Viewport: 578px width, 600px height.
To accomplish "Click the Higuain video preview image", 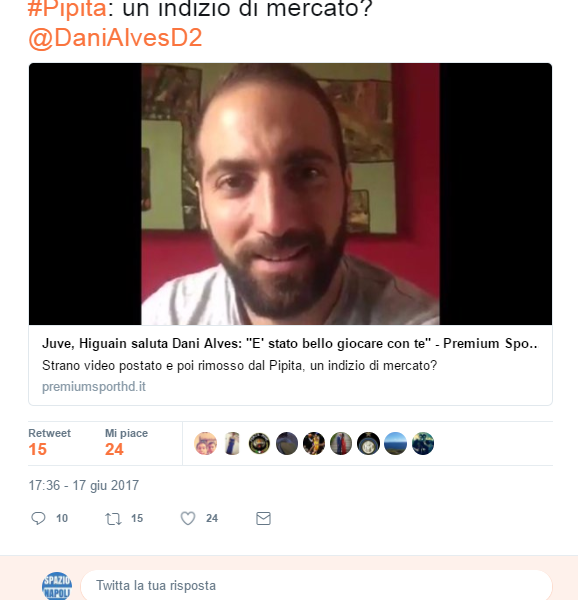I will [x=290, y=194].
